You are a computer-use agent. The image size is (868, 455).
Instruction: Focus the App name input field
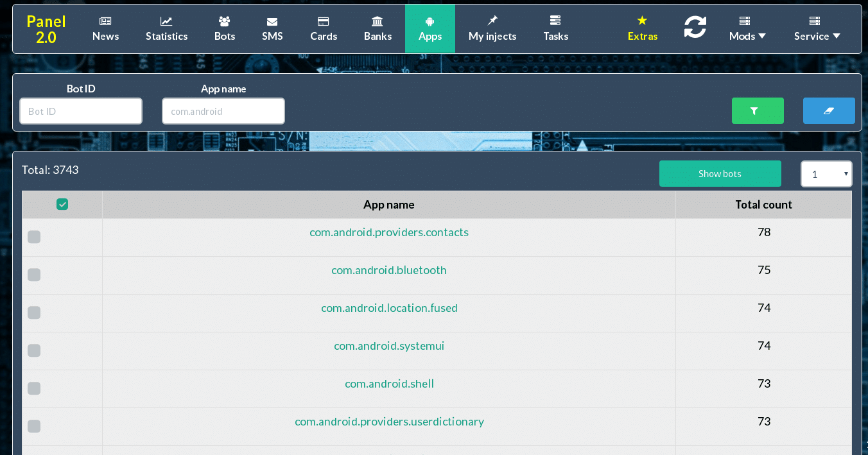tap(223, 111)
